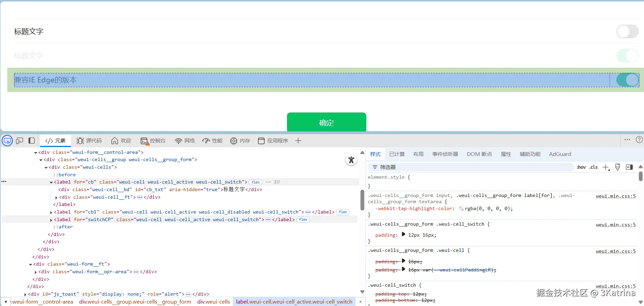Click the 筛选器 filter input field

[471, 167]
